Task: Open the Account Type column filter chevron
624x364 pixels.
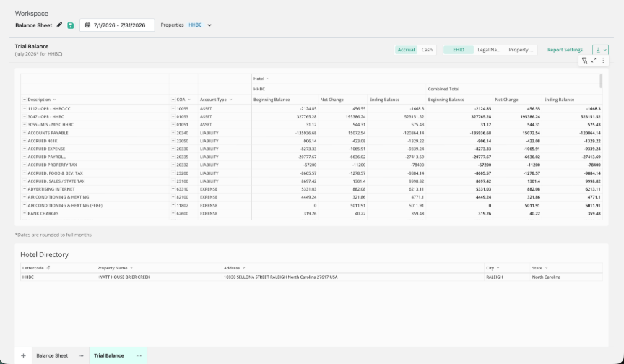Action: [x=230, y=100]
